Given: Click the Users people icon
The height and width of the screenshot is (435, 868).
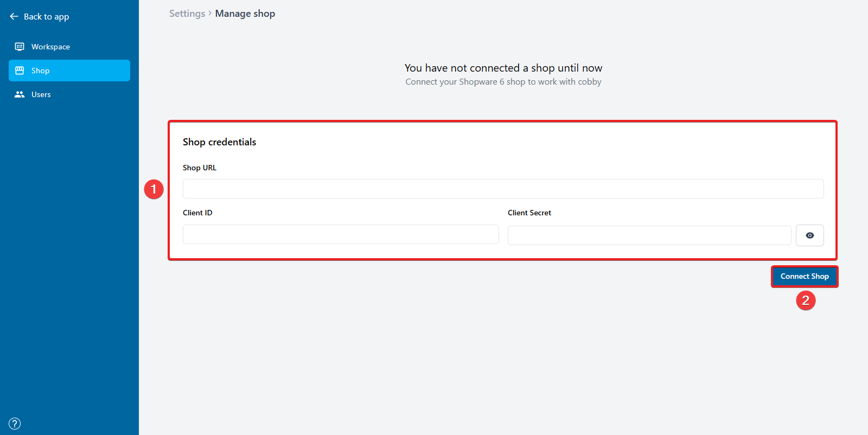Looking at the screenshot, I should [20, 94].
